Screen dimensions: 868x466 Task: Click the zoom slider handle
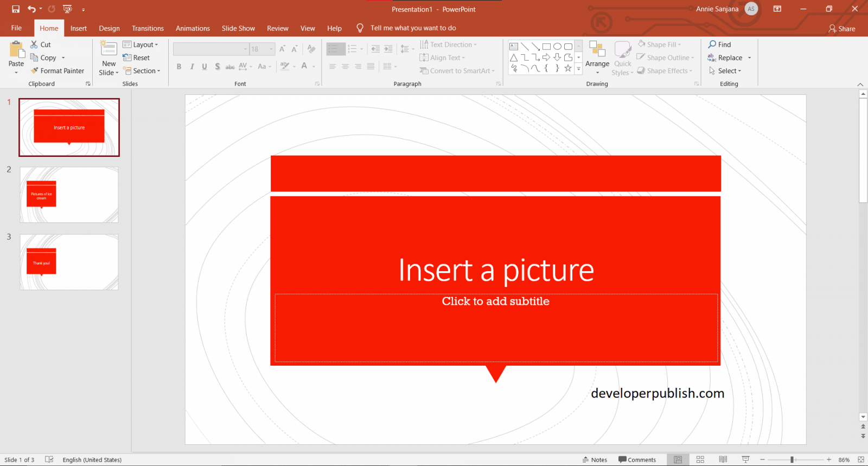coord(792,459)
